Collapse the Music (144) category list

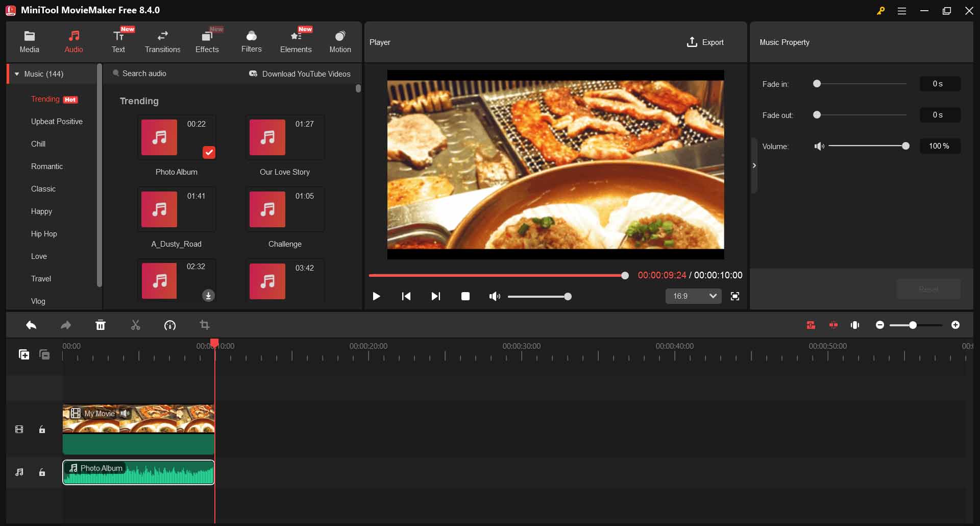pyautogui.click(x=17, y=74)
